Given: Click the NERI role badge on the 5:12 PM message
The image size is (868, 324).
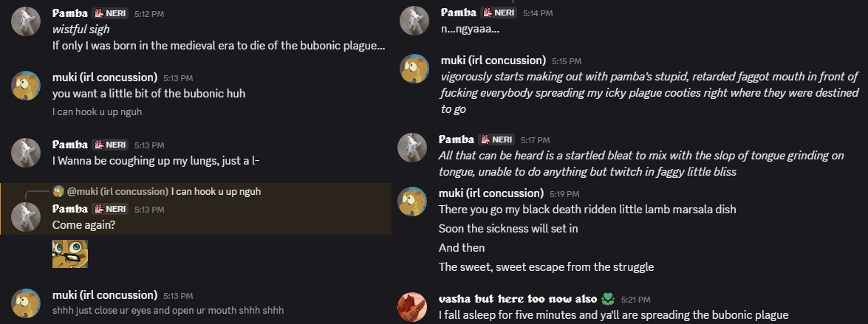Looking at the screenshot, I should click(x=110, y=13).
